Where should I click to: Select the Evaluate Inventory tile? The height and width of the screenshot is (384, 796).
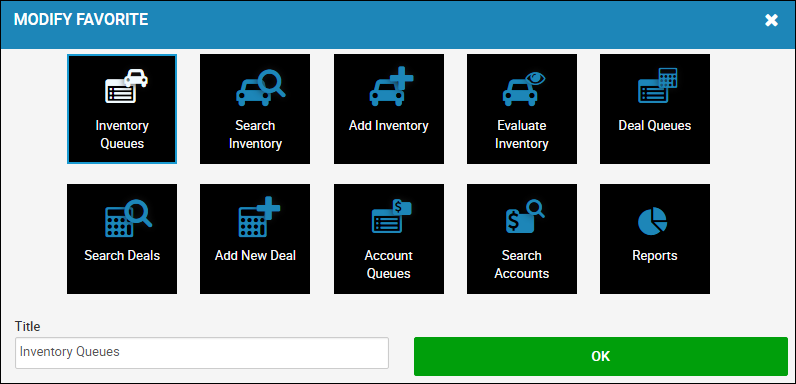click(522, 109)
